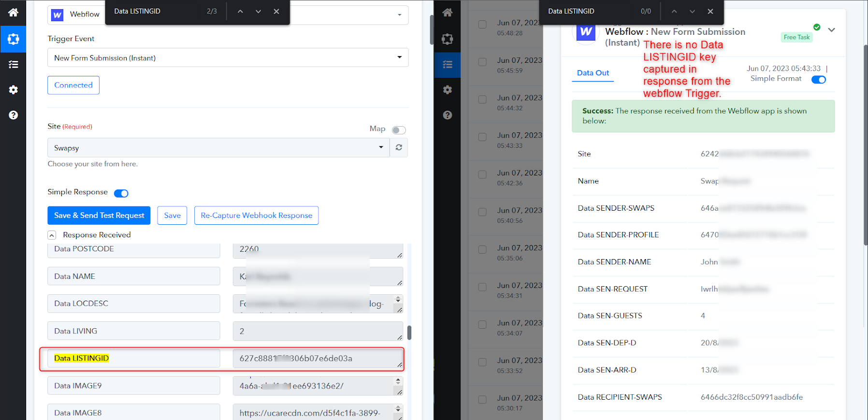
Task: Click the right window vertical scrollbar
Action: (865, 145)
